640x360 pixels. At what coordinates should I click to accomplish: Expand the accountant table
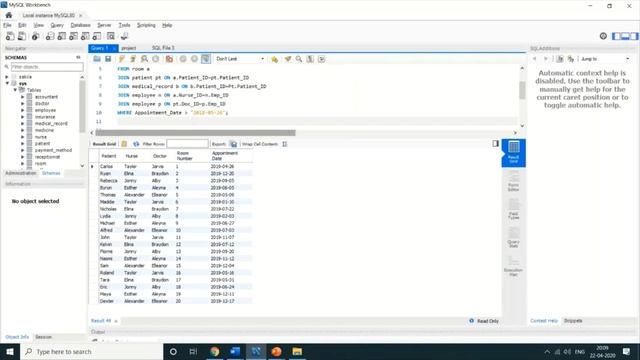[x=23, y=97]
